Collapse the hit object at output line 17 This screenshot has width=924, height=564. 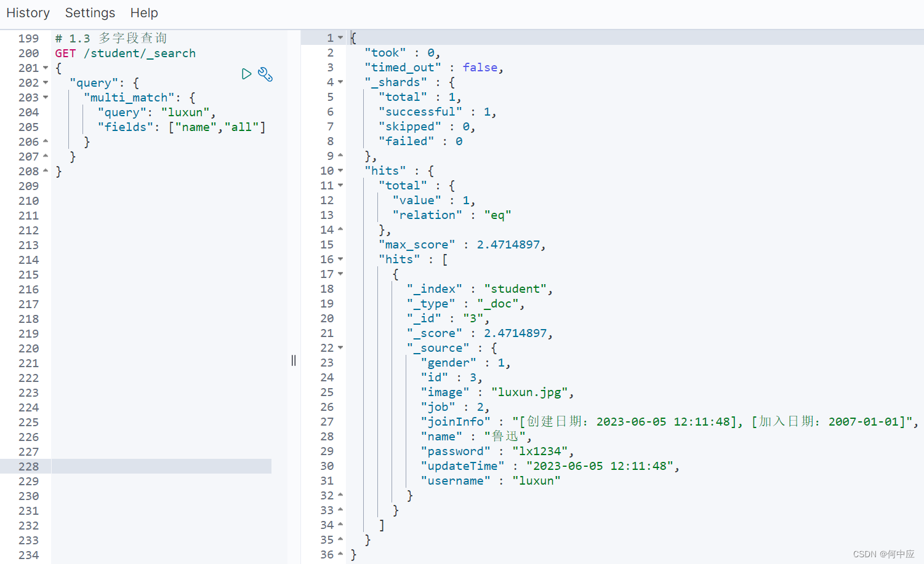tap(340, 274)
